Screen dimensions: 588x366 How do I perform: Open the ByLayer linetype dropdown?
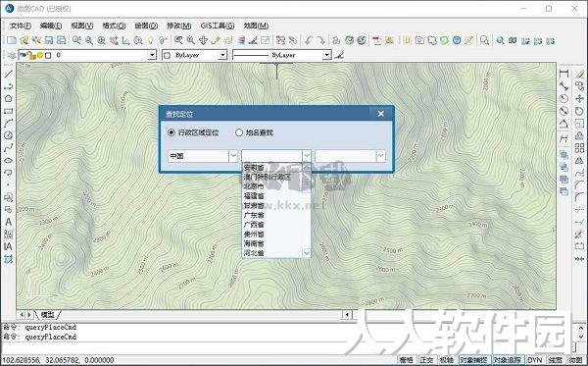coord(326,55)
